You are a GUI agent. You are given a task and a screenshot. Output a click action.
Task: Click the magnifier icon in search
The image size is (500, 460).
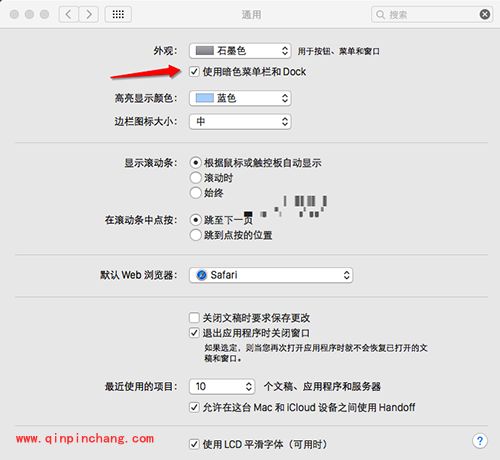(x=380, y=15)
